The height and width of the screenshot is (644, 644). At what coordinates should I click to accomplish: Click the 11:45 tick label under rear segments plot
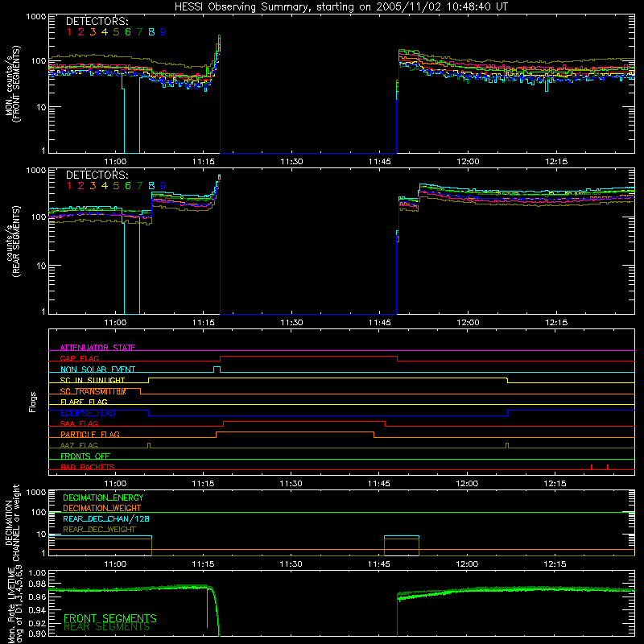click(379, 323)
